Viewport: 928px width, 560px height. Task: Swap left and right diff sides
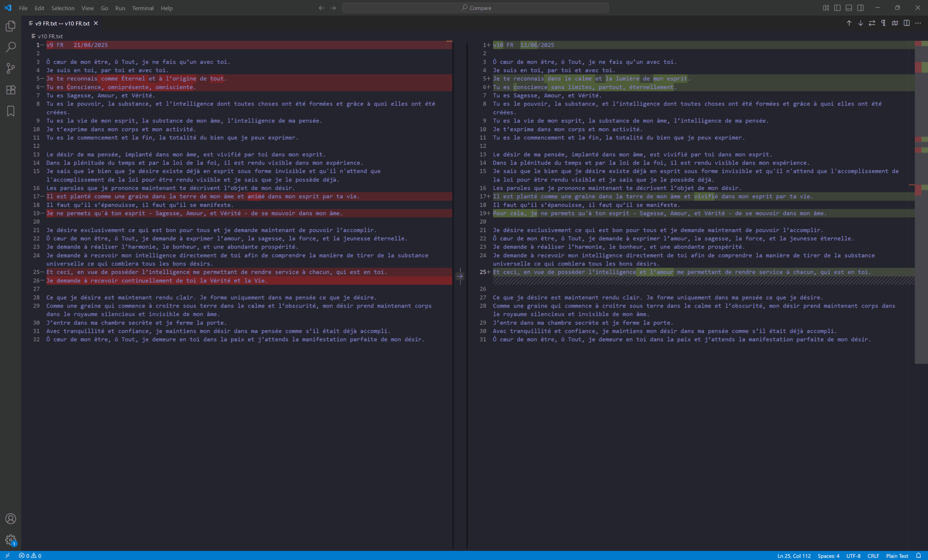pyautogui.click(x=872, y=23)
